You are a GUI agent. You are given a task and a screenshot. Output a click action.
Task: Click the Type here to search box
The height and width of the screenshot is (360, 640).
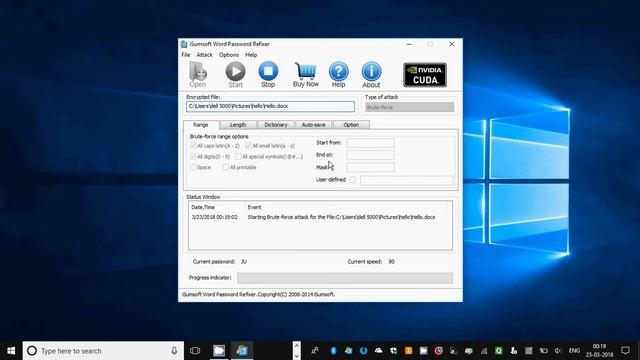pos(103,351)
